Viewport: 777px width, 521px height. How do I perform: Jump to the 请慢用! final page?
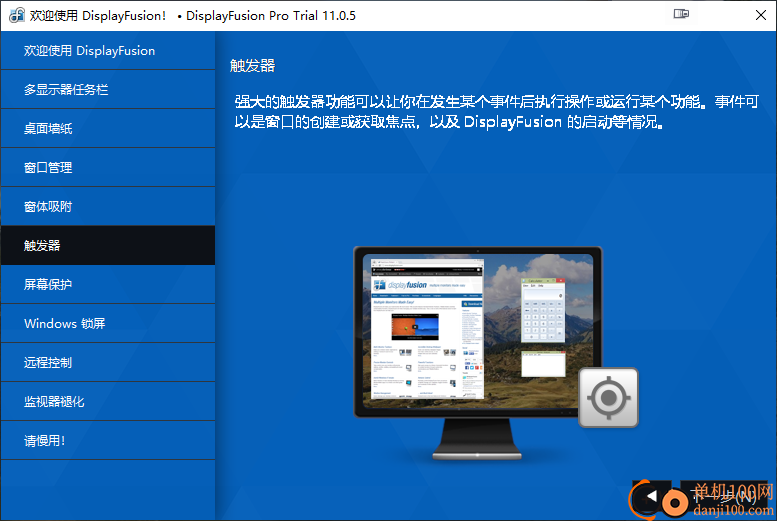pos(108,441)
